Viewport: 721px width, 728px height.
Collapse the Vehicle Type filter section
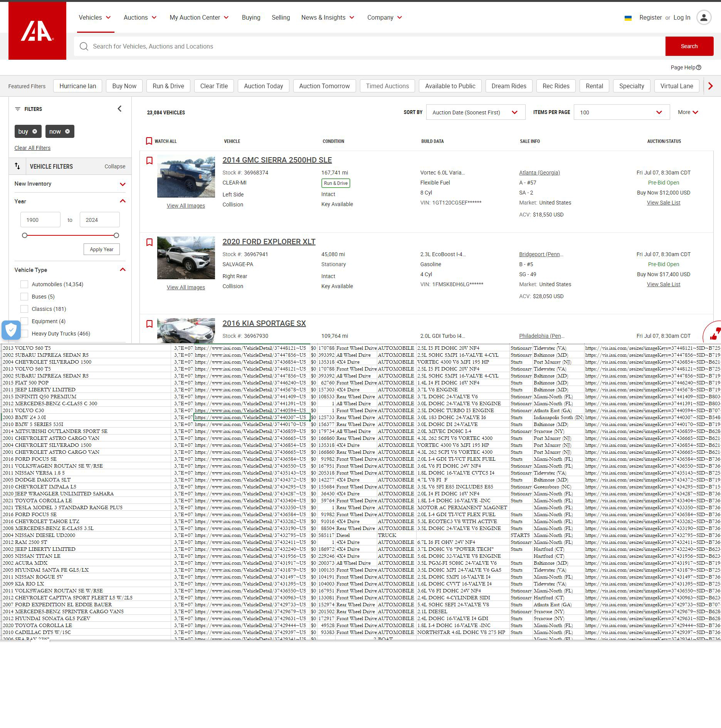point(123,270)
